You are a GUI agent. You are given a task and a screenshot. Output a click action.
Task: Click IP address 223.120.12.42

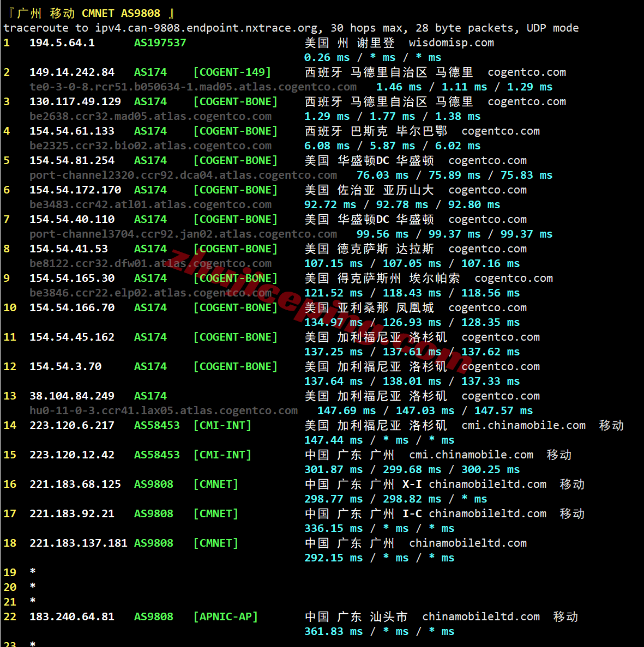coord(72,455)
